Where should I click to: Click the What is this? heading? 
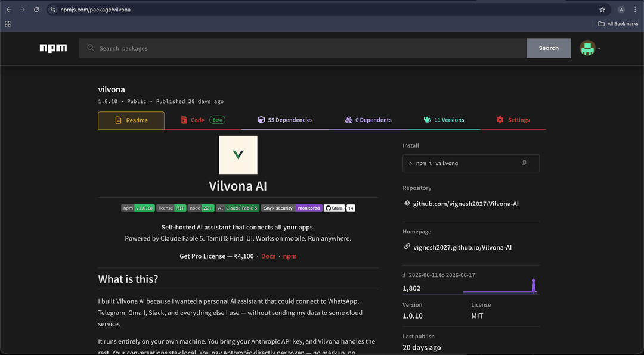coord(128,279)
